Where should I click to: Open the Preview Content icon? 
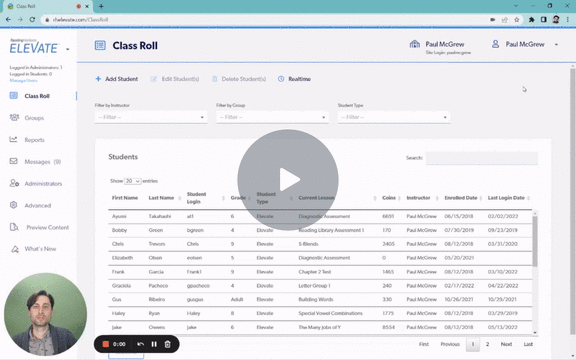coord(14,227)
